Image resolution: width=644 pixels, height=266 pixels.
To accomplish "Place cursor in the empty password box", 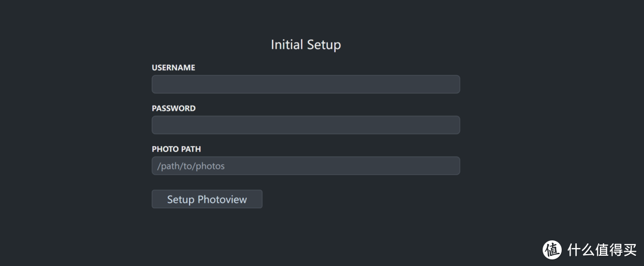I will pyautogui.click(x=305, y=125).
